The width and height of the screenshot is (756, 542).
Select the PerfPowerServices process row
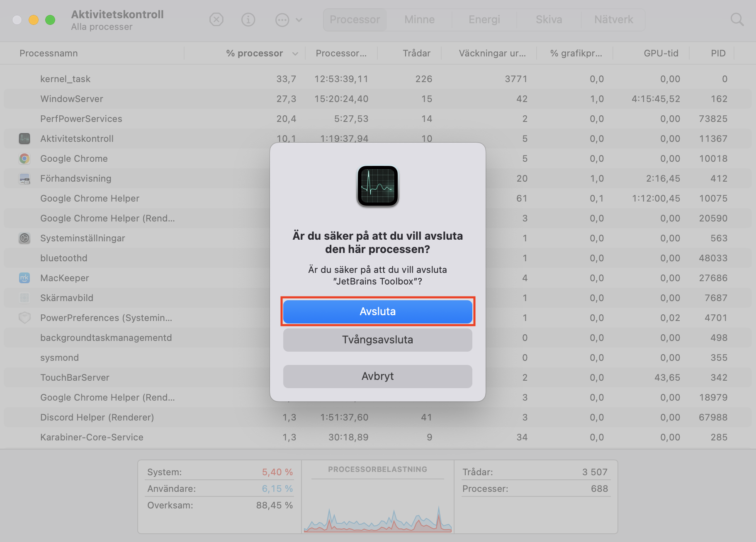click(378, 119)
